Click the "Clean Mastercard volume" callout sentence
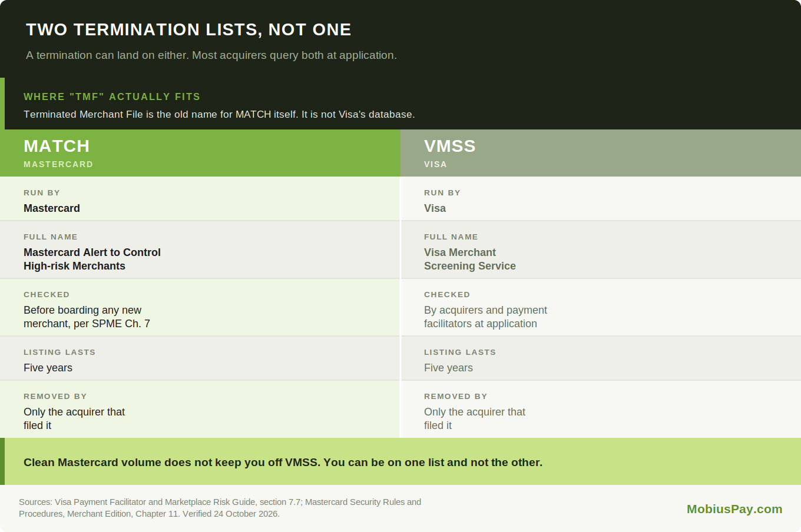 click(283, 463)
